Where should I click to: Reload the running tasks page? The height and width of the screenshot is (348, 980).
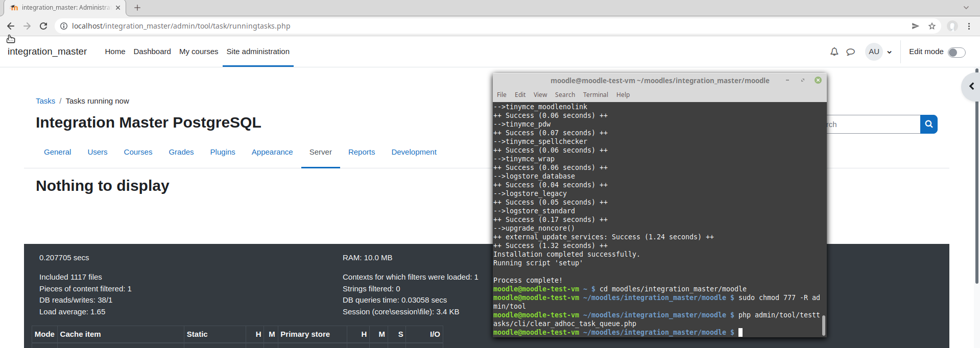[x=43, y=26]
